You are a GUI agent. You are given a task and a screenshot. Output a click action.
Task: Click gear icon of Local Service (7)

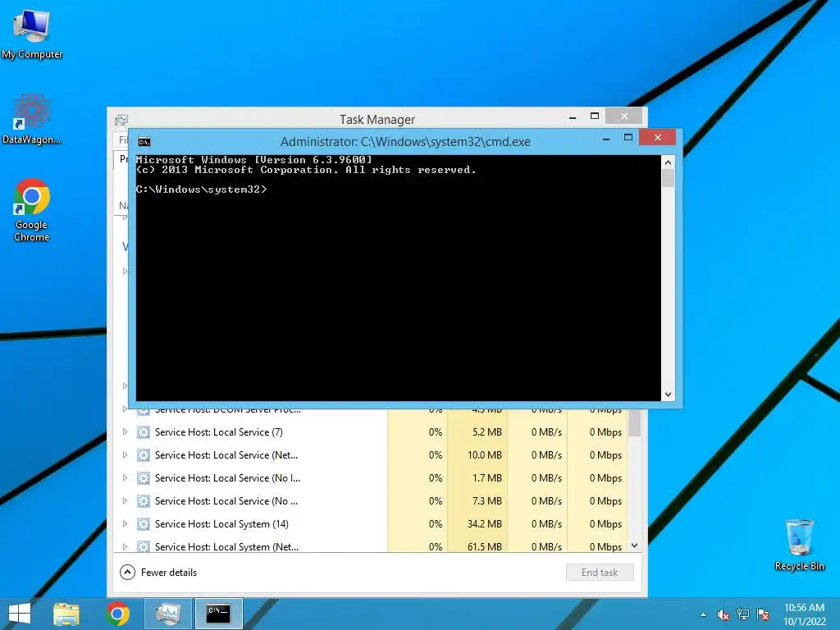click(x=143, y=431)
